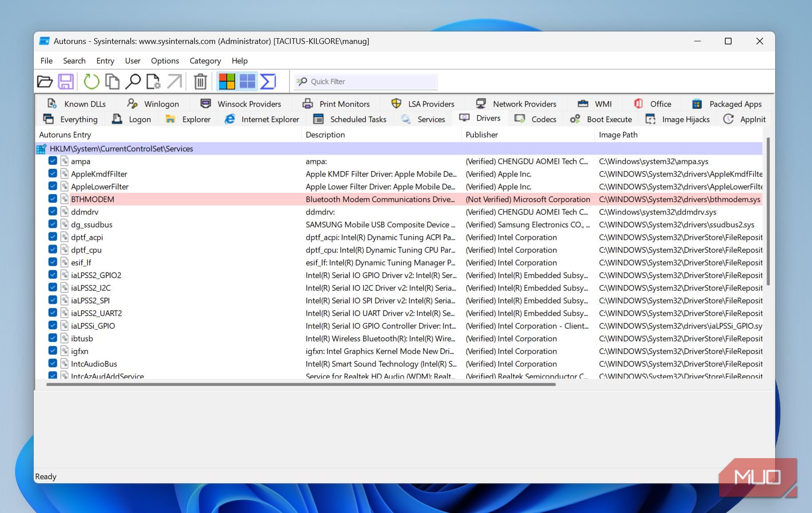Select the HKLM\System\CurrentControlSet\Services row
The width and height of the screenshot is (812, 513).
tap(399, 149)
